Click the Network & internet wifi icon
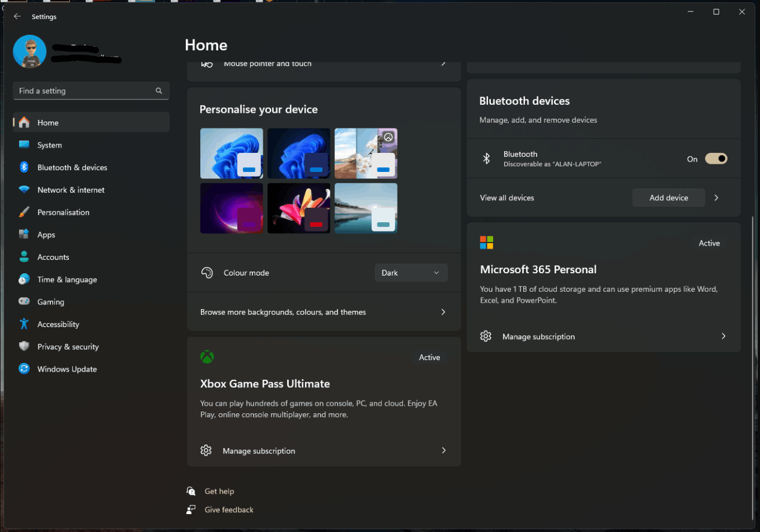Viewport: 760px width, 532px height. tap(24, 190)
